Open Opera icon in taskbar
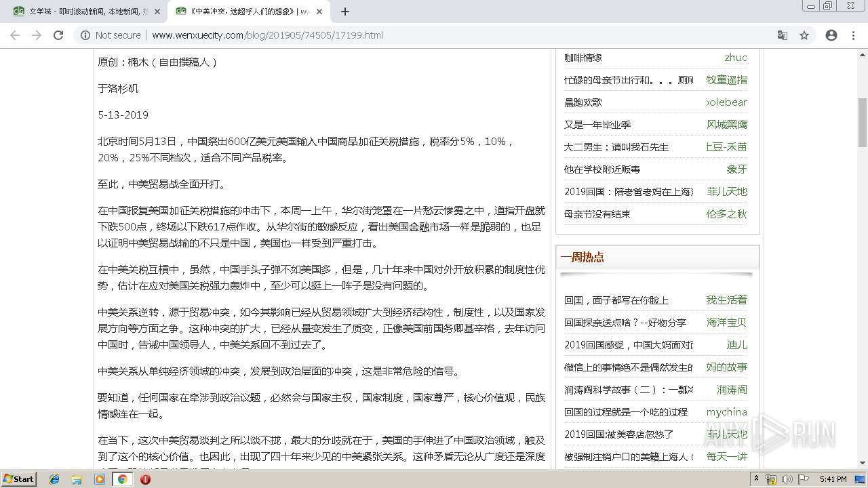Viewport: 868px width, 488px height. [145, 479]
